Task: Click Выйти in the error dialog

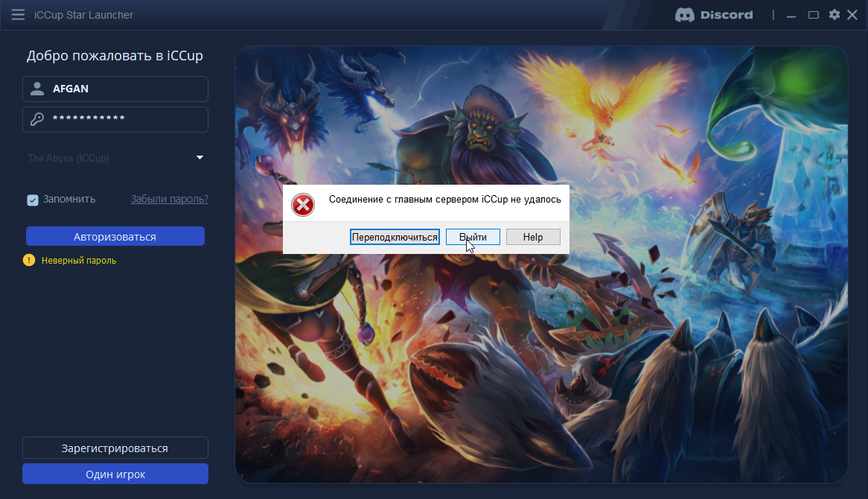Action: click(473, 237)
